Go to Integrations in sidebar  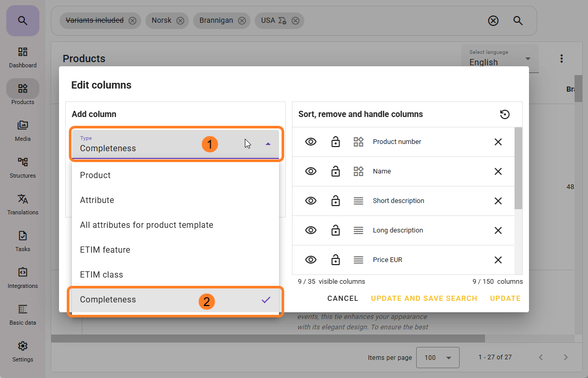23,278
